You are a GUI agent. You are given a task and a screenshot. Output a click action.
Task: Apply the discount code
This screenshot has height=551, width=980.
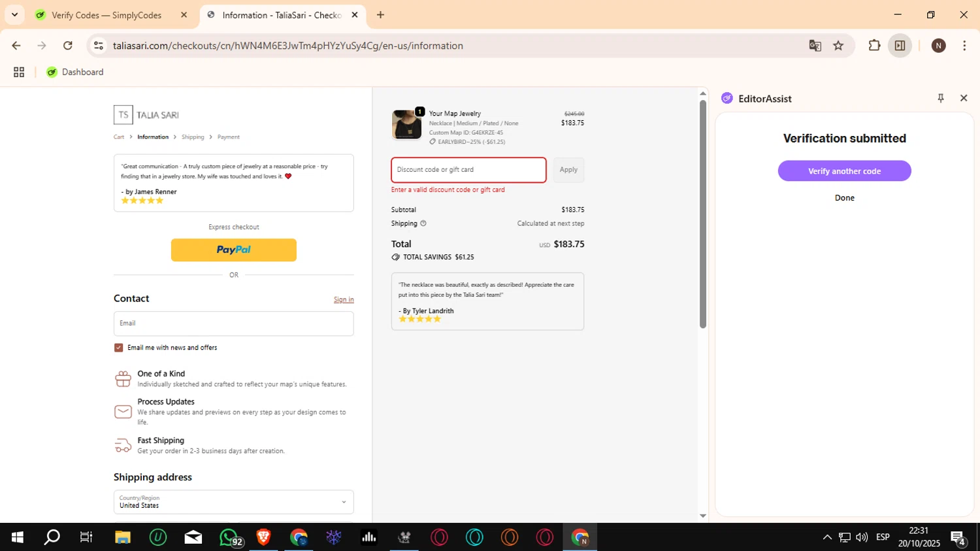point(568,170)
